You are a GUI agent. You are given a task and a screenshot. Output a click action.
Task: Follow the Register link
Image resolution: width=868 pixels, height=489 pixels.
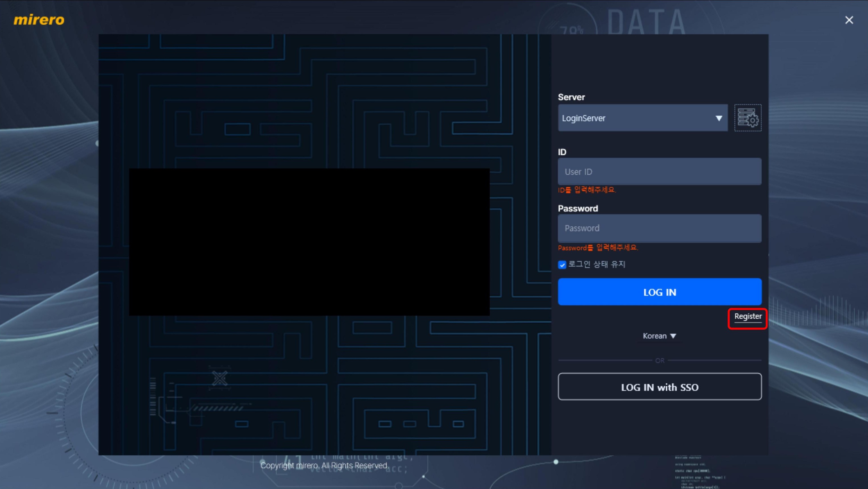(x=748, y=316)
